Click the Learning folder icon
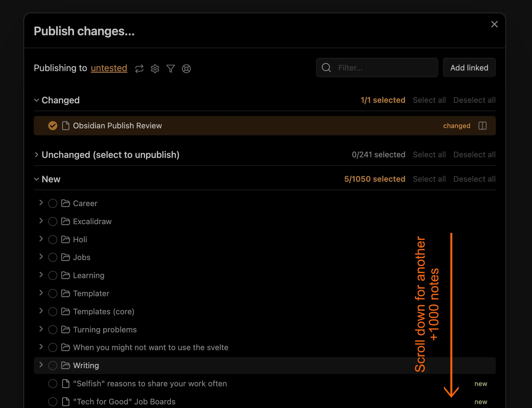This screenshot has width=532, height=408. [x=65, y=275]
